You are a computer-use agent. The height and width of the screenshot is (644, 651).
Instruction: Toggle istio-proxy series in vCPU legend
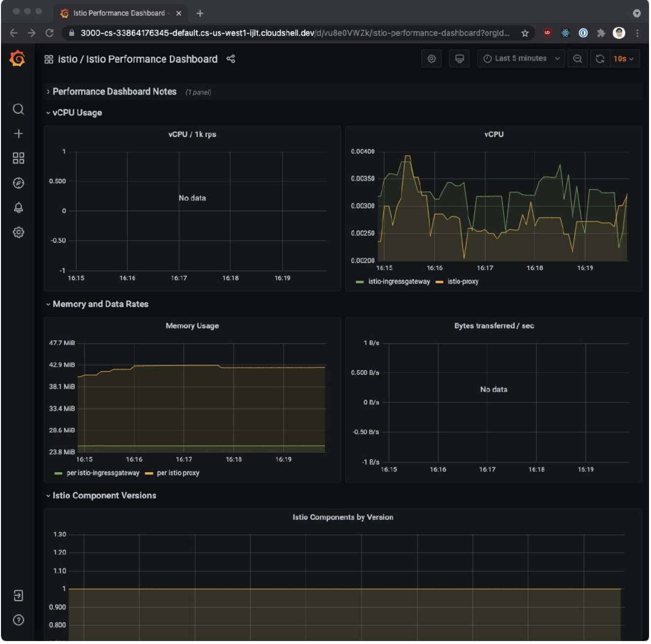point(463,282)
